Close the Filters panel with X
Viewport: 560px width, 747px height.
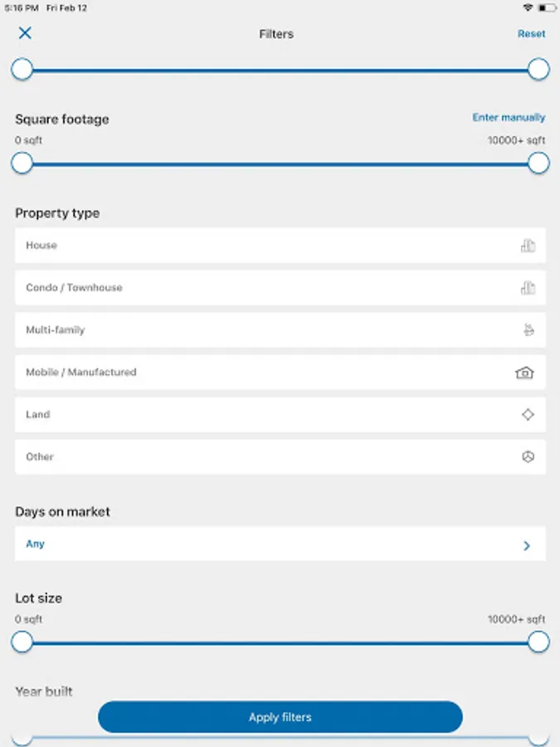25,33
